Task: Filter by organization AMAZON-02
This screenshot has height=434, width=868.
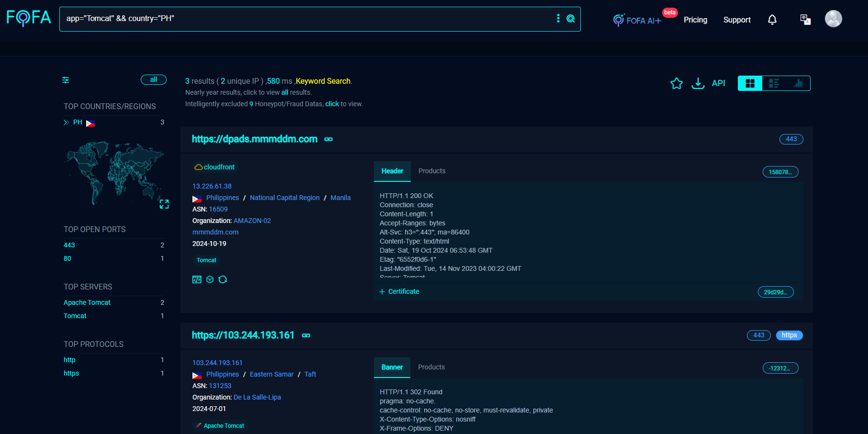Action: click(x=252, y=221)
